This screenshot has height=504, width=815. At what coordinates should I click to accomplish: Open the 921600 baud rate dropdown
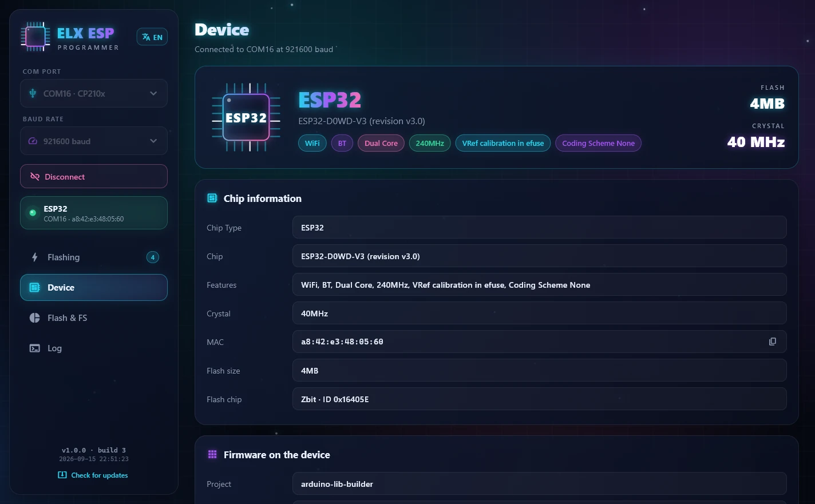pyautogui.click(x=94, y=141)
